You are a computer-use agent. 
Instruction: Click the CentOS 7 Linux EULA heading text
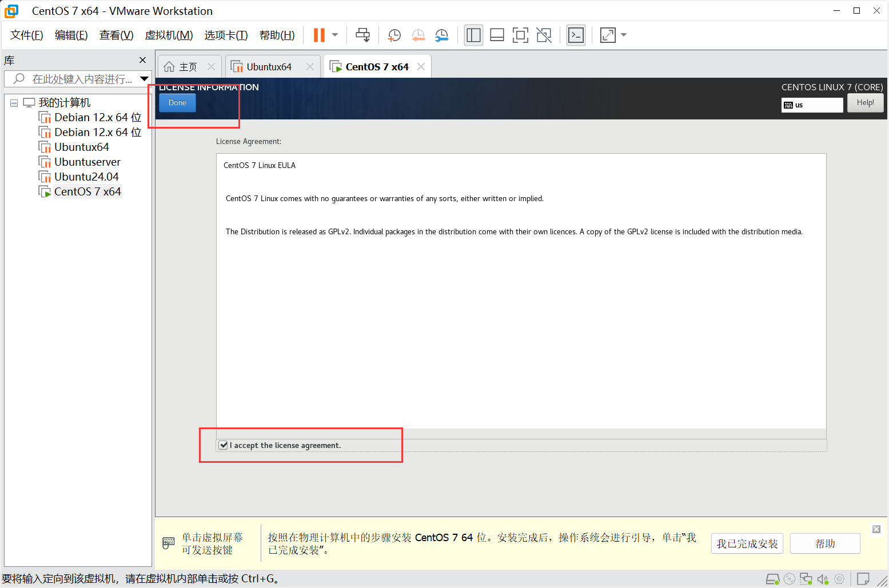pos(260,166)
